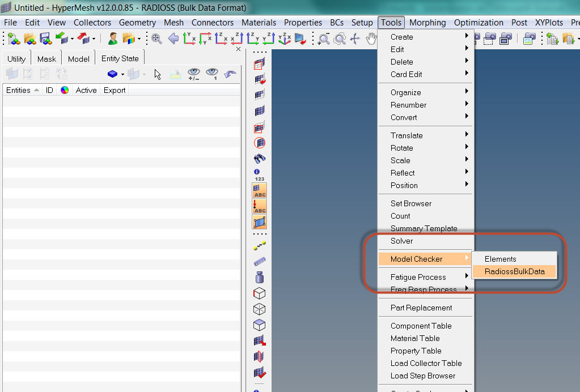Toggle the element ABC tag display button

pos(259,190)
